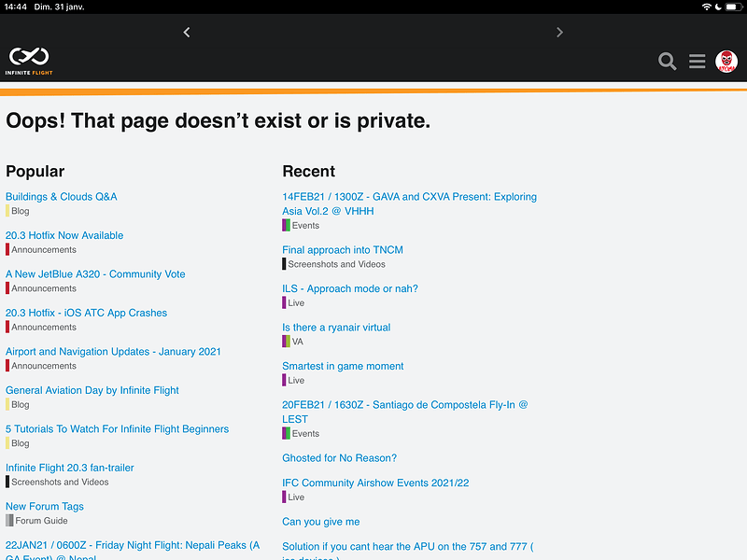
Task: Open 20.3 Hotfix Now Available topic
Action: point(64,235)
